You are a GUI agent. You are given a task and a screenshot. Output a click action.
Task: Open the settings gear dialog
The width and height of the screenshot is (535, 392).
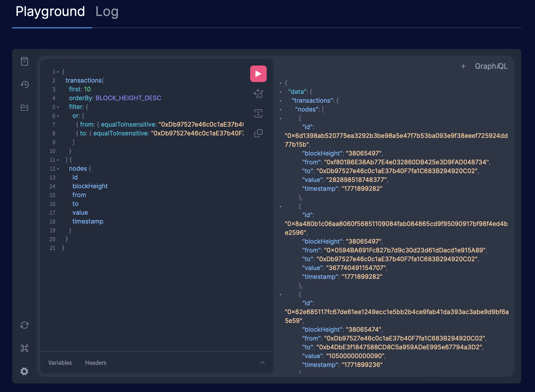tap(25, 371)
